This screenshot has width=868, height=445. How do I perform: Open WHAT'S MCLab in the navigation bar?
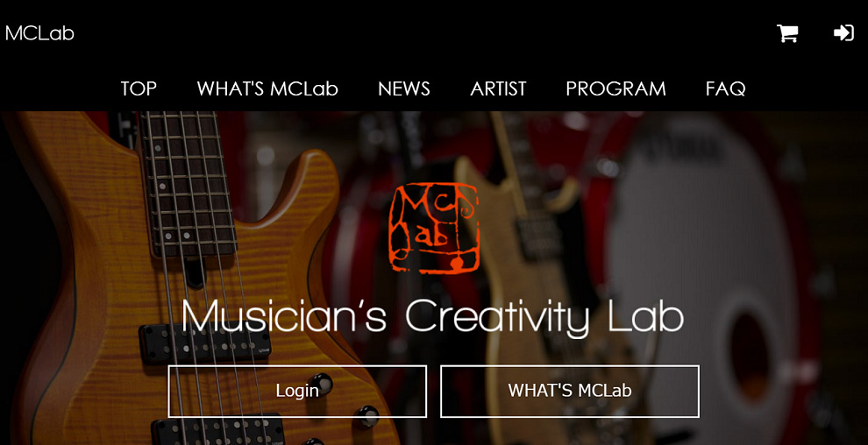click(267, 88)
